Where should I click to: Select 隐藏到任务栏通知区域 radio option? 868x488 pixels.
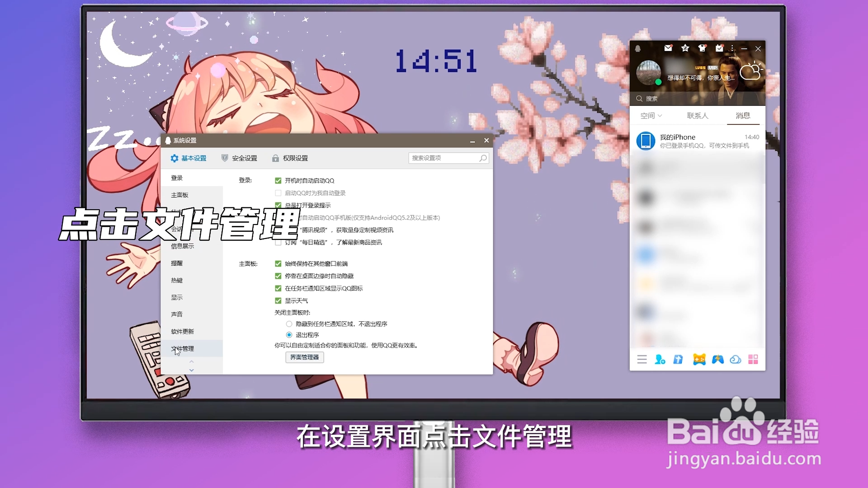[x=289, y=324]
